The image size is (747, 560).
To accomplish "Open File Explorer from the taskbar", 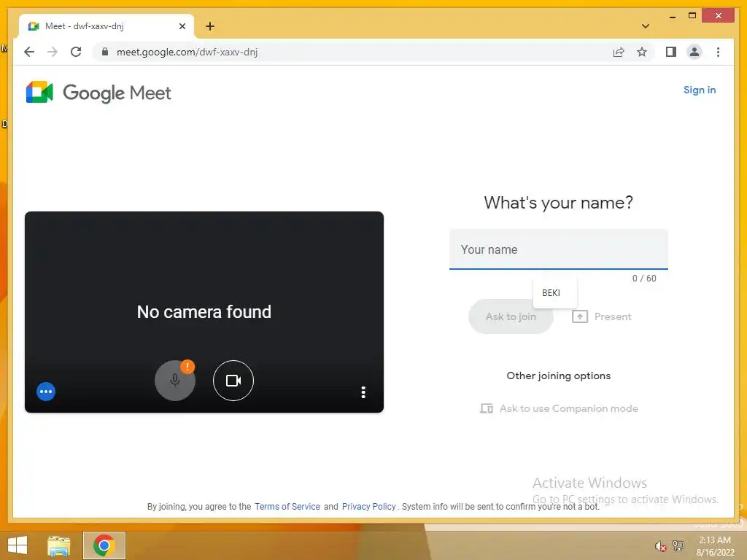I will click(59, 545).
